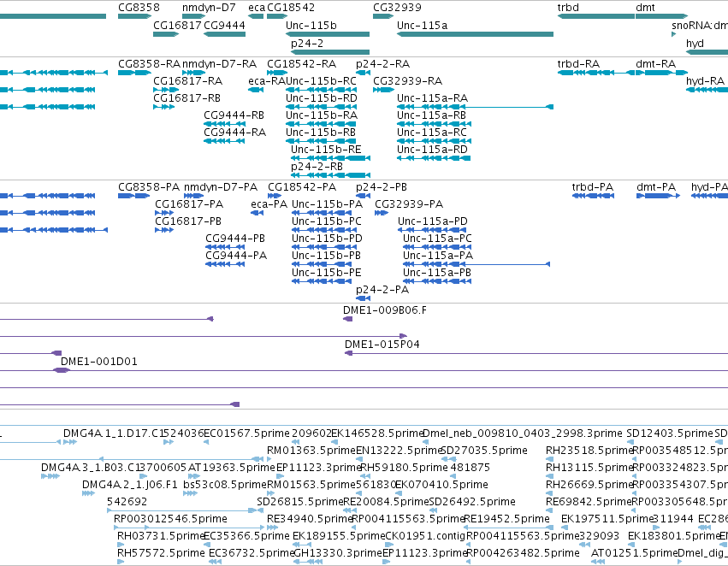The image size is (728, 566).
Task: Click the CG8358-PA protein label
Action: tap(149, 187)
